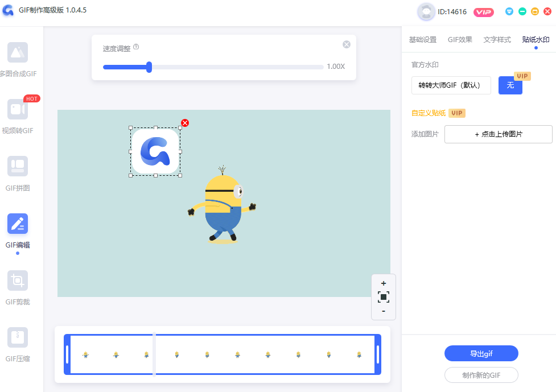Open the GIF压缩 tool
Viewport: 556px width, 392px height.
click(x=18, y=345)
